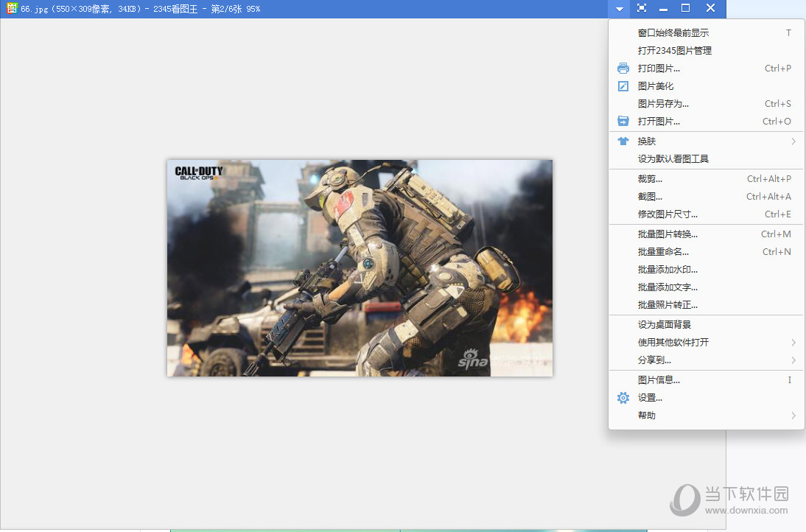Viewport: 806px width, 532px height.
Task: Open 修改图片尺寸... menu entry
Action: 707,214
